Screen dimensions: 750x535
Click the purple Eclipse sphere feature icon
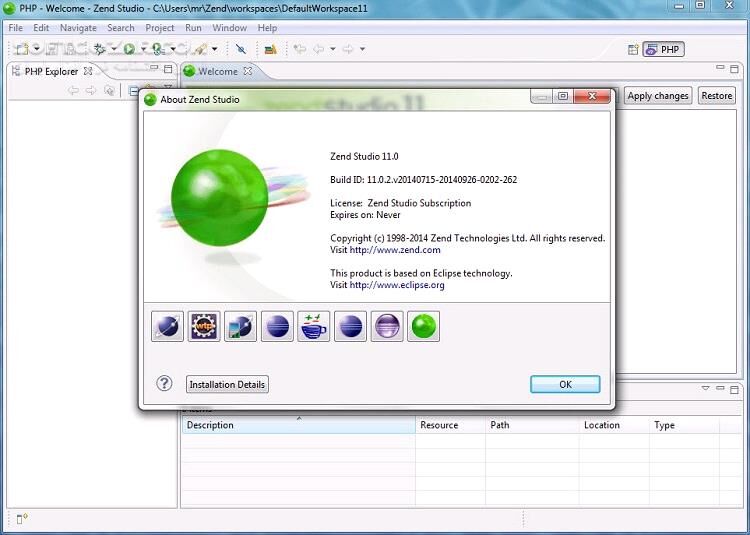pos(387,327)
